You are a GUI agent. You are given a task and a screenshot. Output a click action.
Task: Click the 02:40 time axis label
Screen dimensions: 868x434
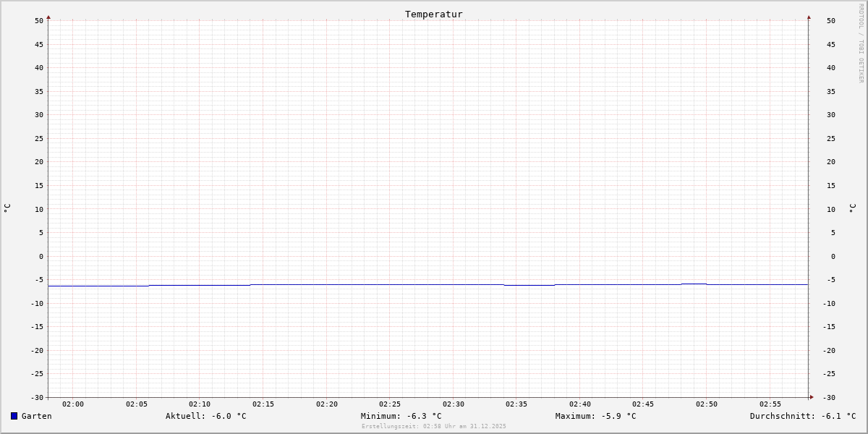(x=580, y=404)
